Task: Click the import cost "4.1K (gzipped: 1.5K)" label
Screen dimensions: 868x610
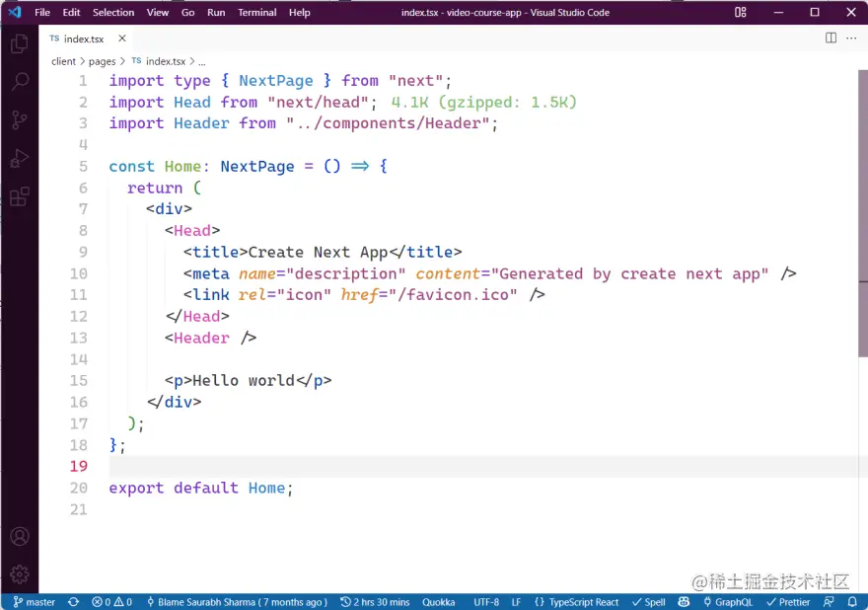Action: [x=484, y=102]
